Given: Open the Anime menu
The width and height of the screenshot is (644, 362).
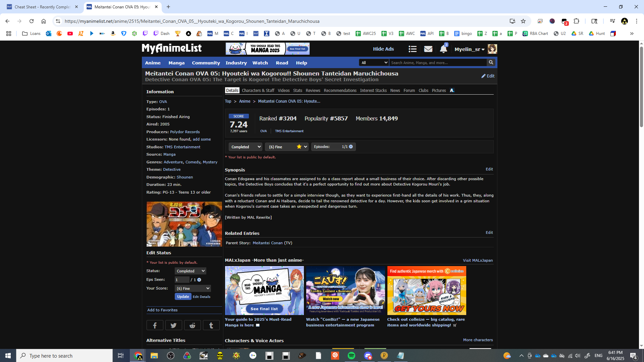Looking at the screenshot, I should [x=153, y=63].
